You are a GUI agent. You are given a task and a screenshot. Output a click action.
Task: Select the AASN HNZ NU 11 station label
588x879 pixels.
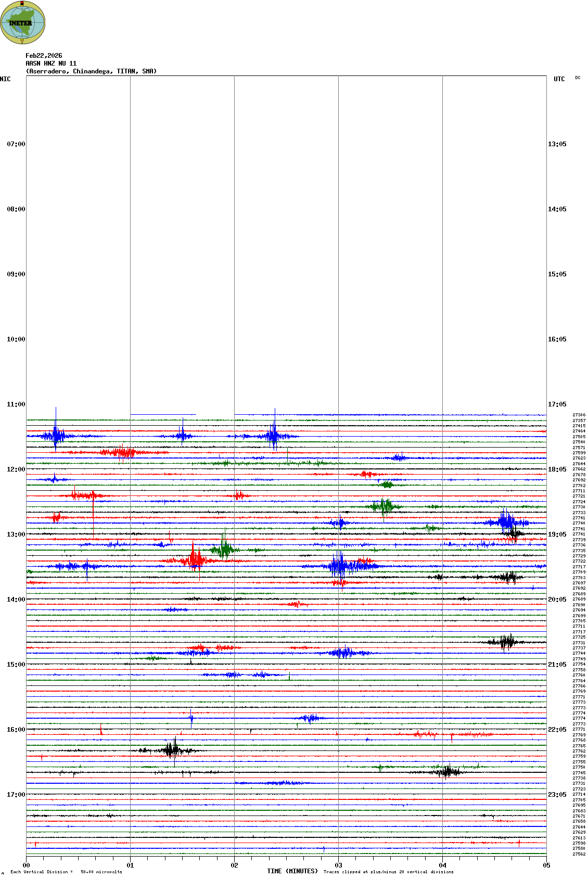pyautogui.click(x=51, y=63)
